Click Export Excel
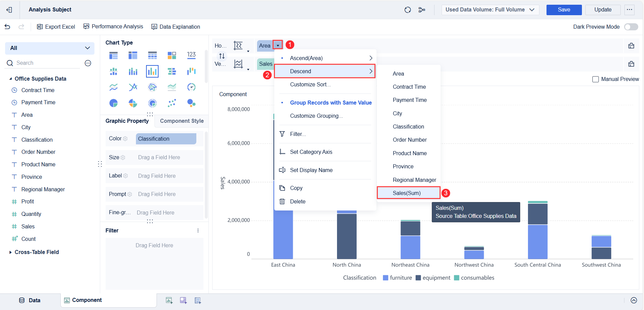 (x=56, y=27)
